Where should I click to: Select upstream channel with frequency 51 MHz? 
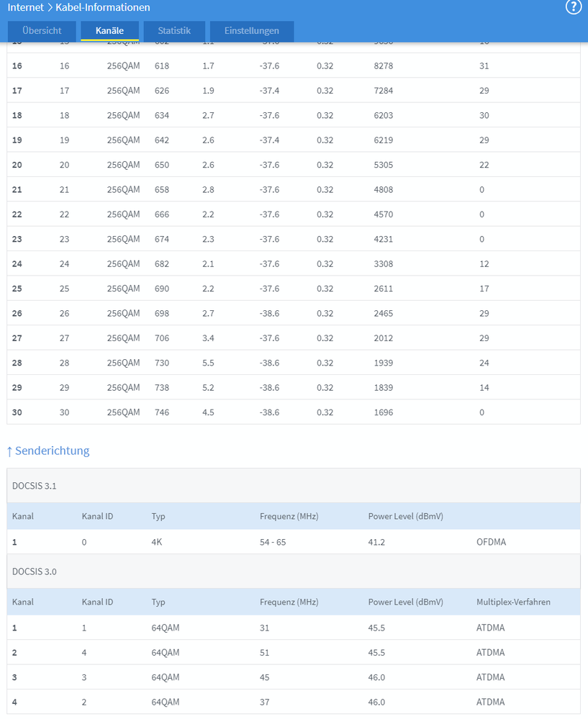294,653
